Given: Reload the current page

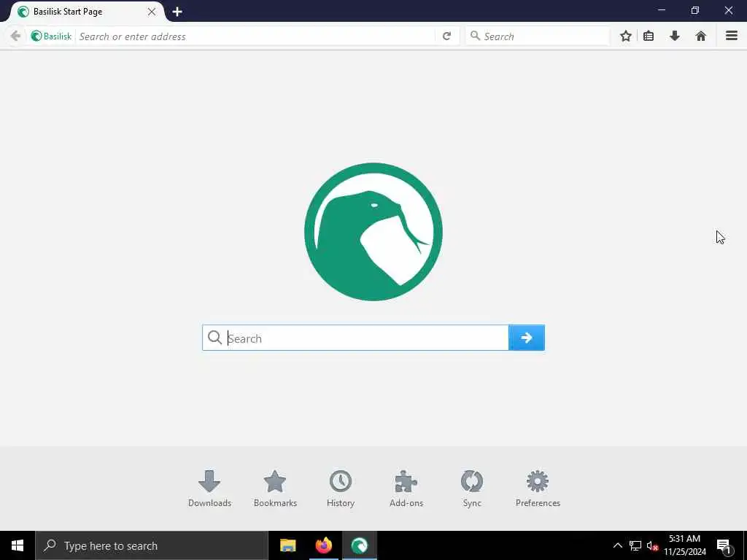Looking at the screenshot, I should (447, 36).
